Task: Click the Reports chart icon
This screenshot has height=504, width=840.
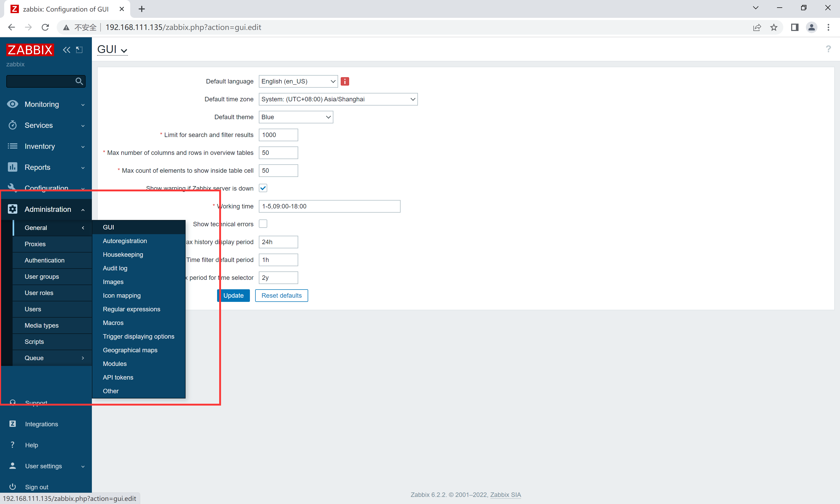Action: click(13, 167)
